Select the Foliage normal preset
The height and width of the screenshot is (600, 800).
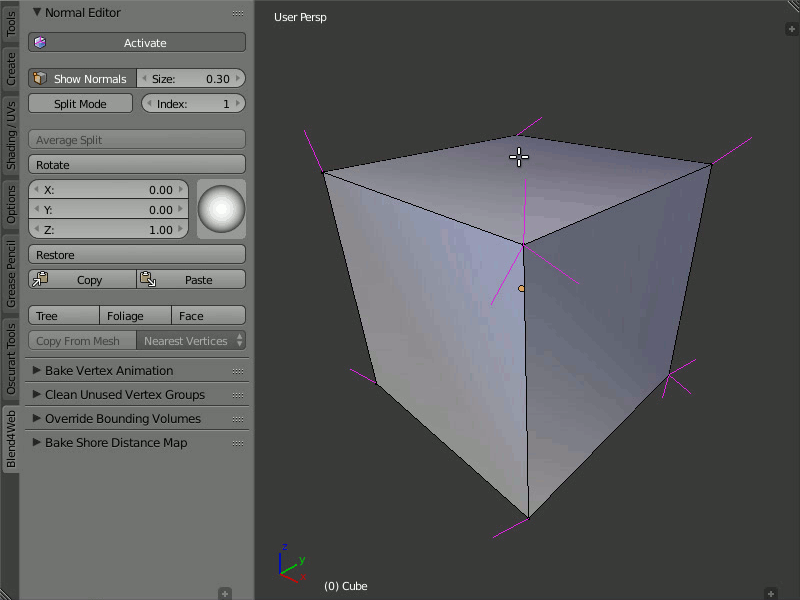tap(125, 316)
